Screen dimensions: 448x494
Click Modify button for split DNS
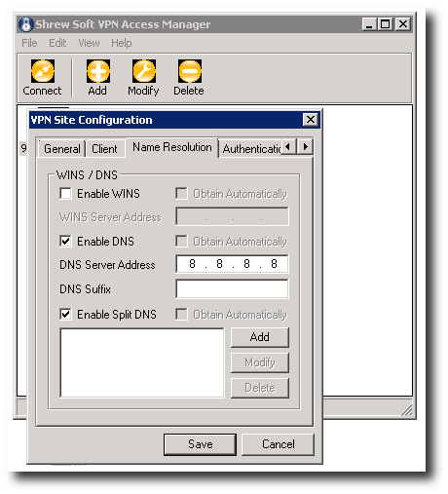point(260,362)
